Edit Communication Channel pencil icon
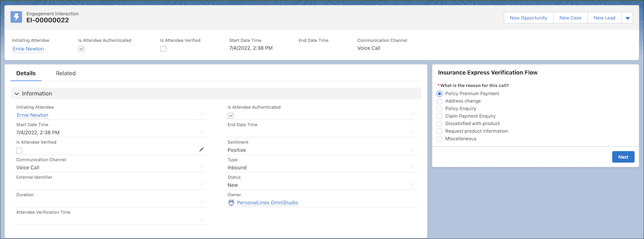Image resolution: width=644 pixels, height=239 pixels. coord(201,167)
